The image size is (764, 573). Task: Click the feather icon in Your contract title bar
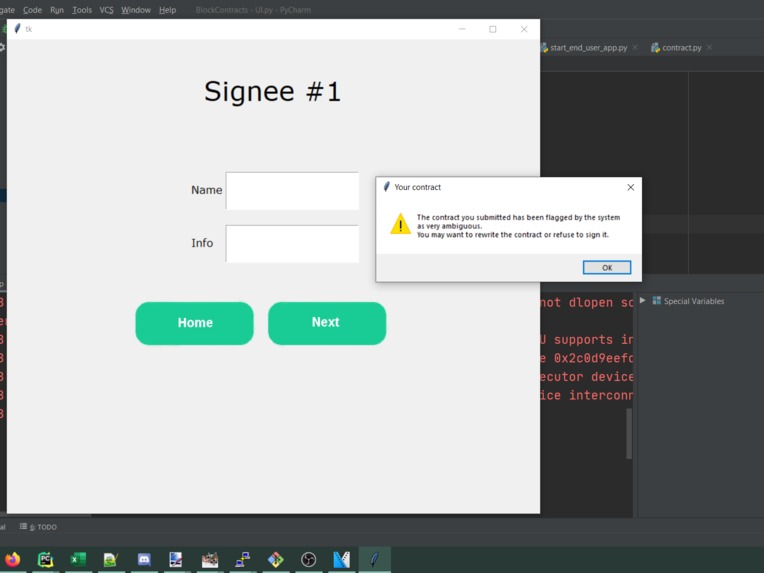386,187
